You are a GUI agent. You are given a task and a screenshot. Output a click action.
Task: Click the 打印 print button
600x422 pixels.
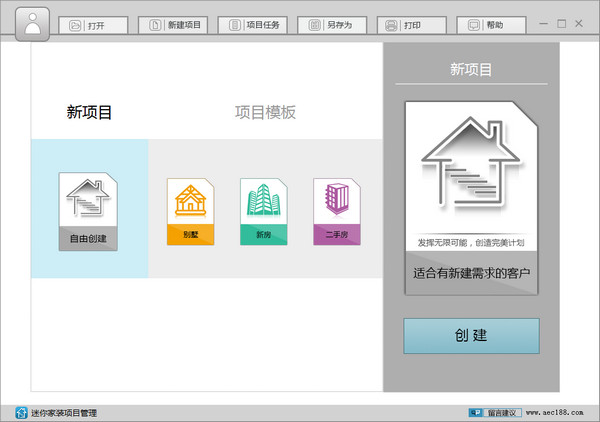pos(412,25)
